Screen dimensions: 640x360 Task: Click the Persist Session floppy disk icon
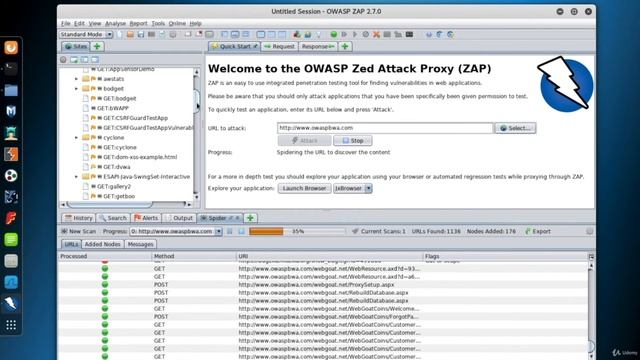(x=141, y=35)
